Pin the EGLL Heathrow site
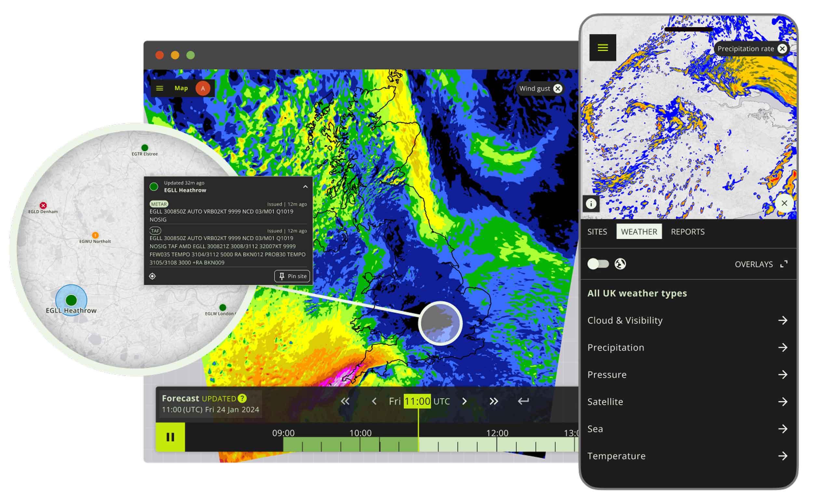 click(292, 276)
